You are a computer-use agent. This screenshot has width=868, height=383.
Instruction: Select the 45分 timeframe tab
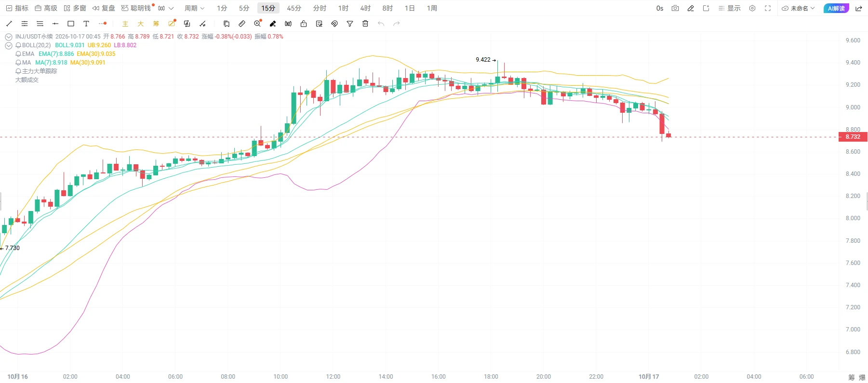pyautogui.click(x=294, y=8)
